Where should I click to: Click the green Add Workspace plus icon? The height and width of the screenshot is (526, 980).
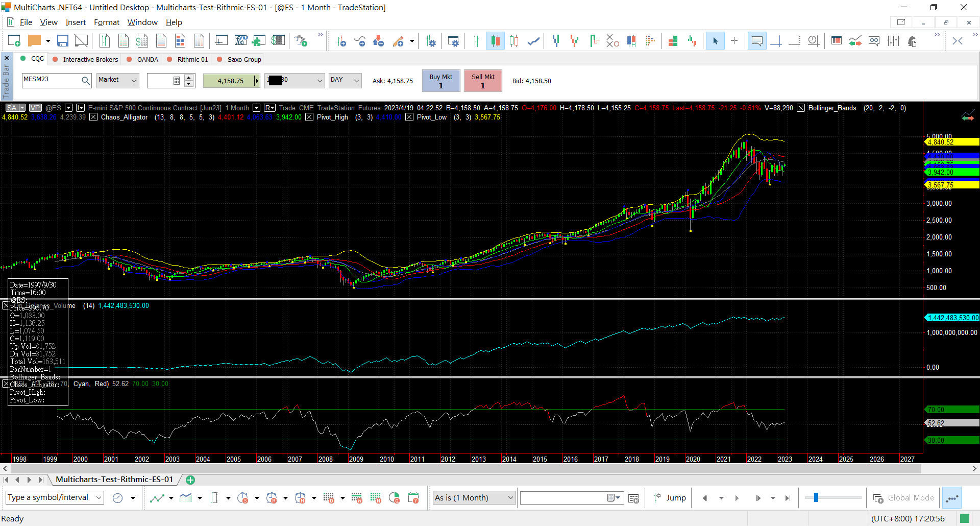(x=190, y=480)
